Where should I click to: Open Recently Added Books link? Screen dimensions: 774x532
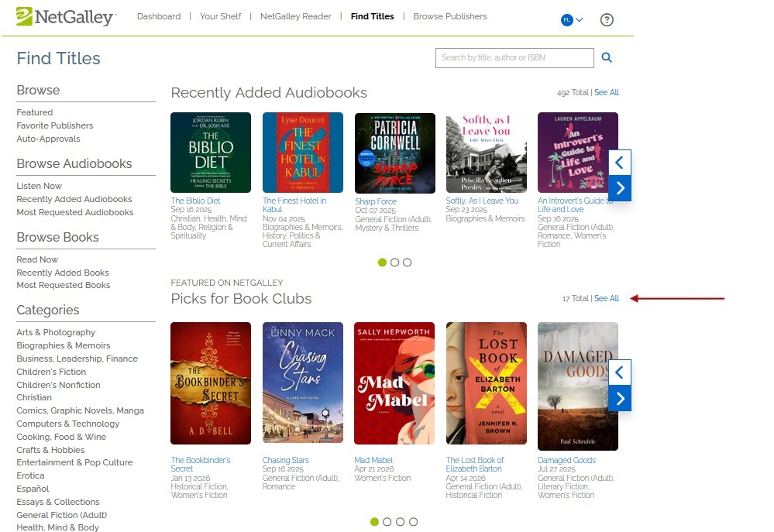63,273
